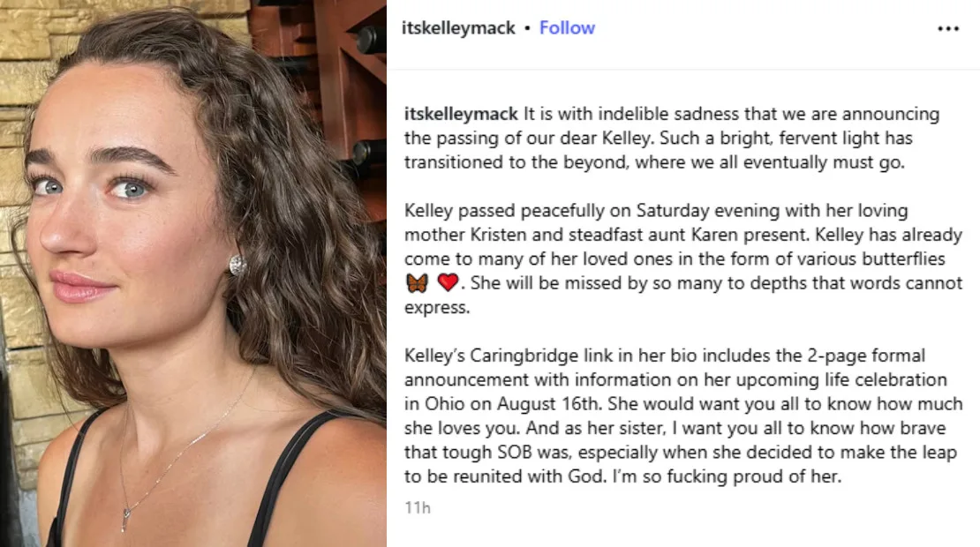Open the post photo of the woman
This screenshot has height=547, width=980.
192,273
